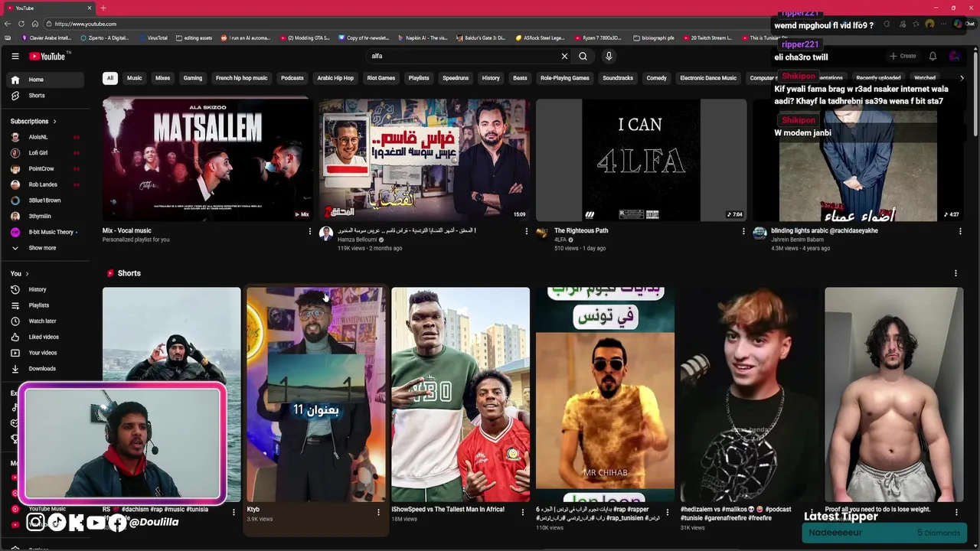Select the French hip hop music chip
The height and width of the screenshot is (551, 980).
coord(242,78)
